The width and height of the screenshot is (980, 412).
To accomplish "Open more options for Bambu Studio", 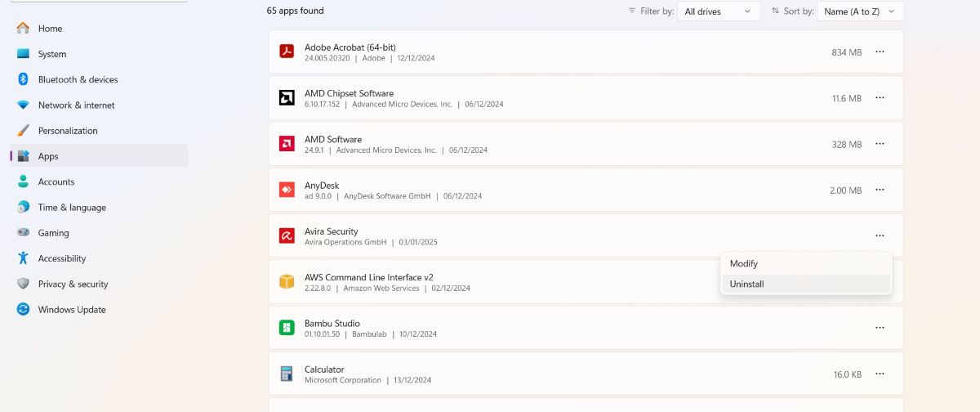I will [x=880, y=328].
